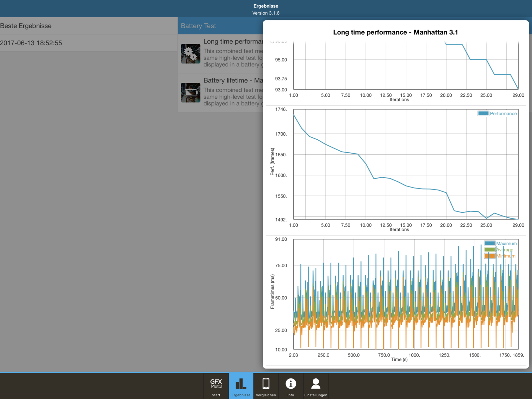
Task: Click the Maximum legend swatch
Action: pyautogui.click(x=489, y=243)
